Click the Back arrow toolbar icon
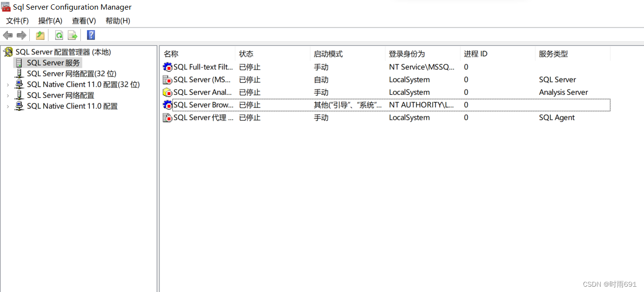Viewport: 644px width, 292px height. (8, 35)
